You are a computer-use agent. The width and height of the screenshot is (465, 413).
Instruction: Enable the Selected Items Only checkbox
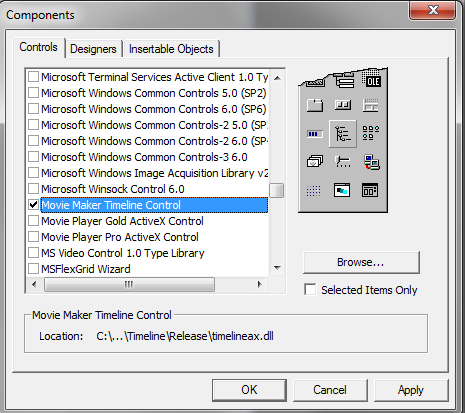point(310,289)
